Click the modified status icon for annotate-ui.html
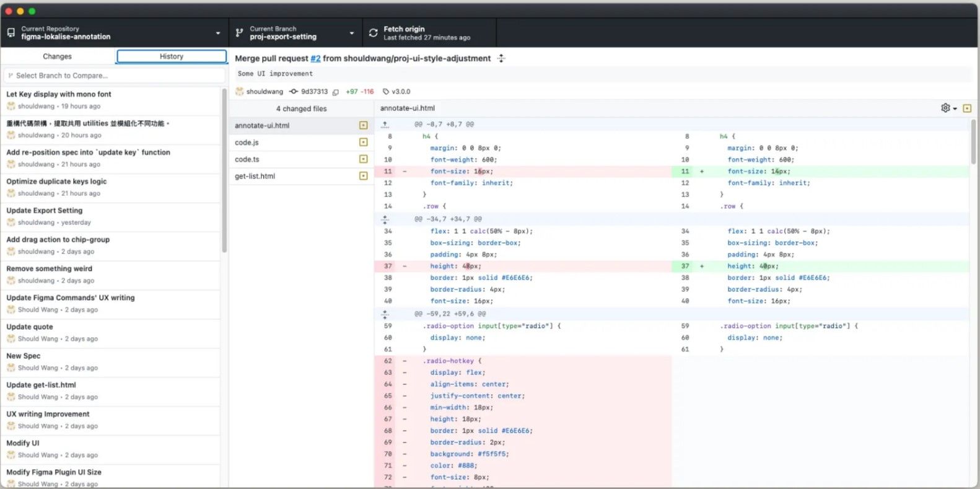 [x=364, y=125]
